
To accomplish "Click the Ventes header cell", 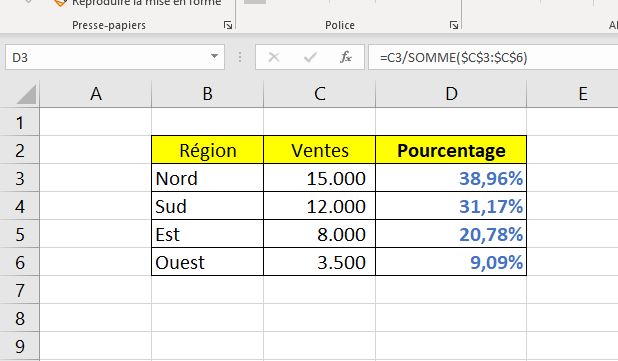I will coord(320,150).
